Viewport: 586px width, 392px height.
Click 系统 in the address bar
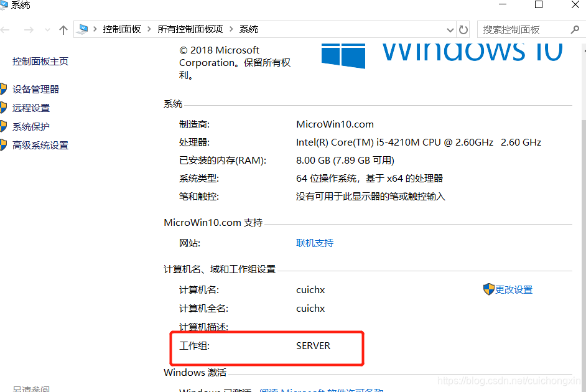tap(249, 29)
